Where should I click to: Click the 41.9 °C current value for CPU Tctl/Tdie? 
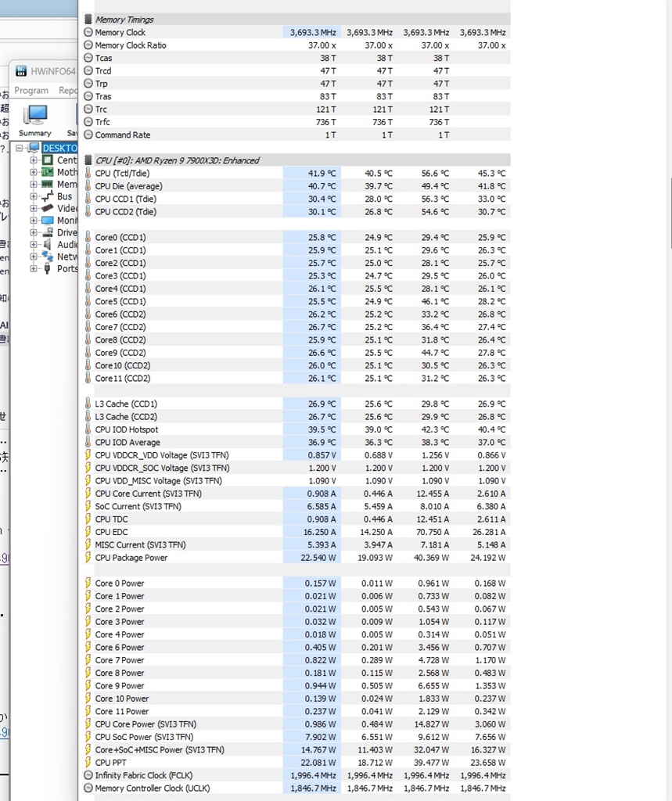[322, 173]
